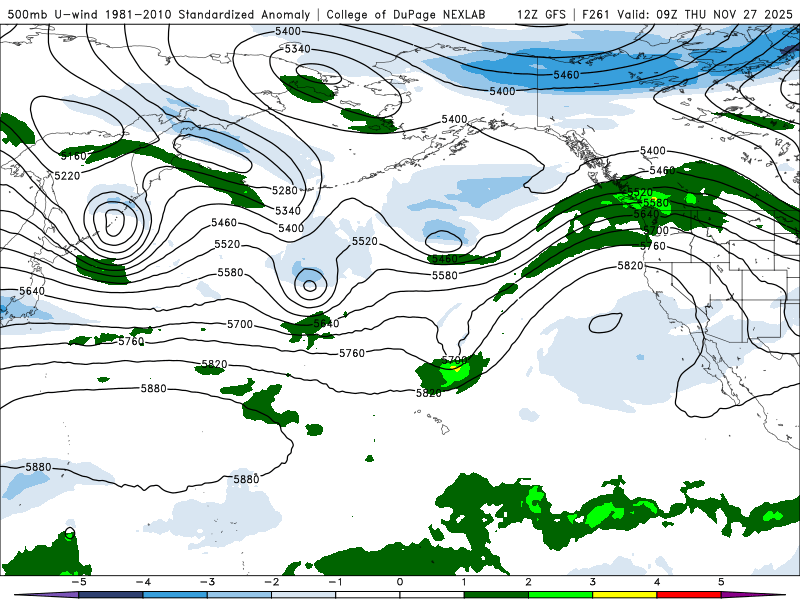Click the '12Z GFS' model run label
The image size is (800, 600).
541,14
